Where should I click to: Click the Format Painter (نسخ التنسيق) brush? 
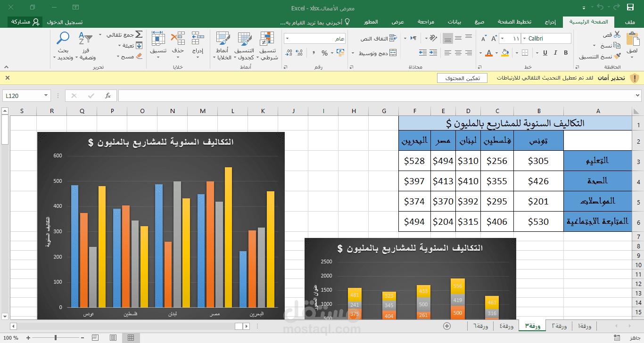tap(617, 57)
